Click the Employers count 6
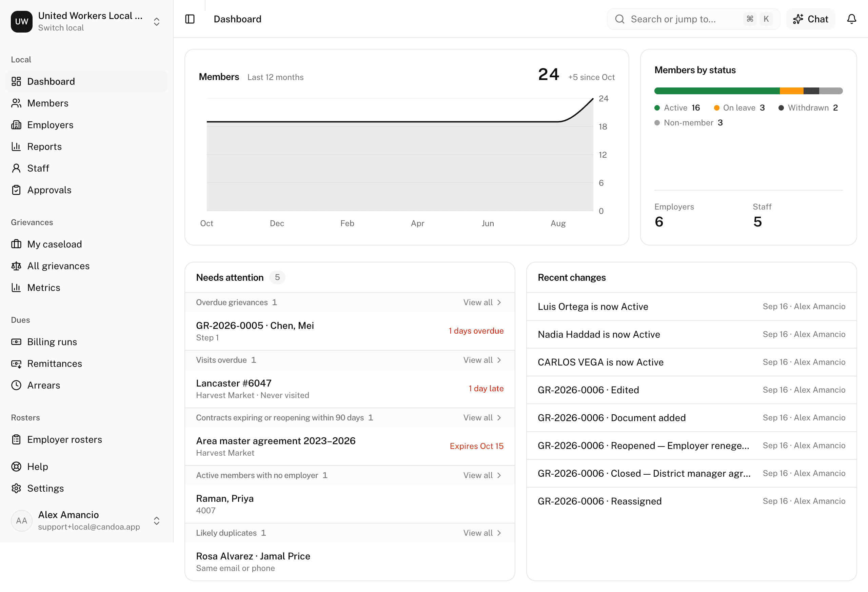The width and height of the screenshot is (868, 592). tap(659, 222)
